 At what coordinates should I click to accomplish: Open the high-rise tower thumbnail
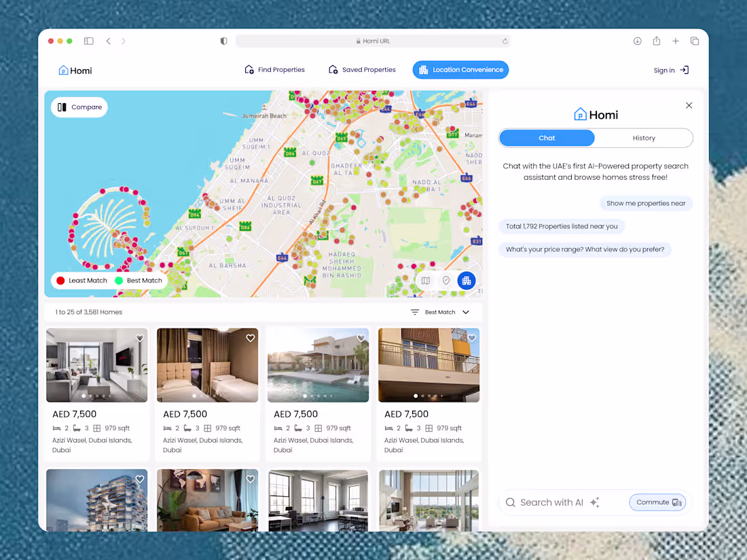click(96, 500)
